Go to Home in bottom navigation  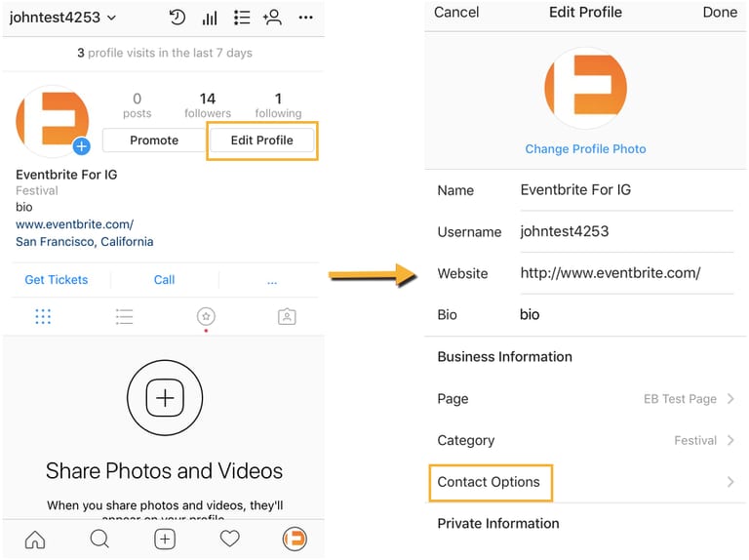coord(35,540)
